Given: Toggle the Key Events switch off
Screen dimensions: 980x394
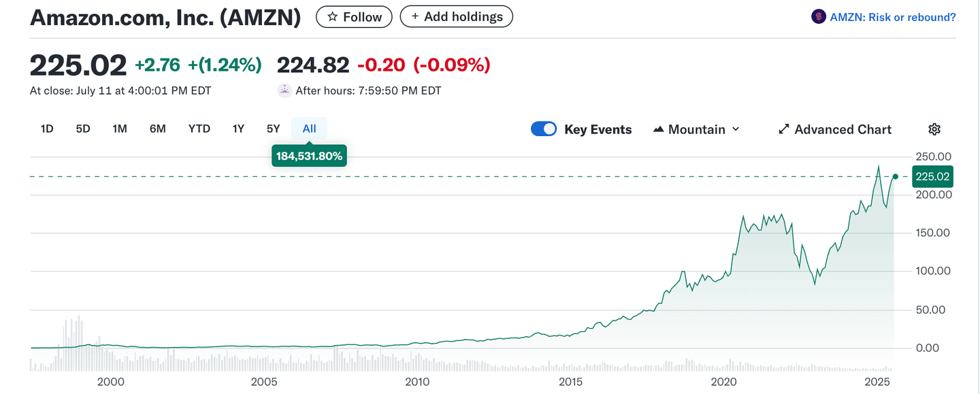Looking at the screenshot, I should tap(544, 129).
